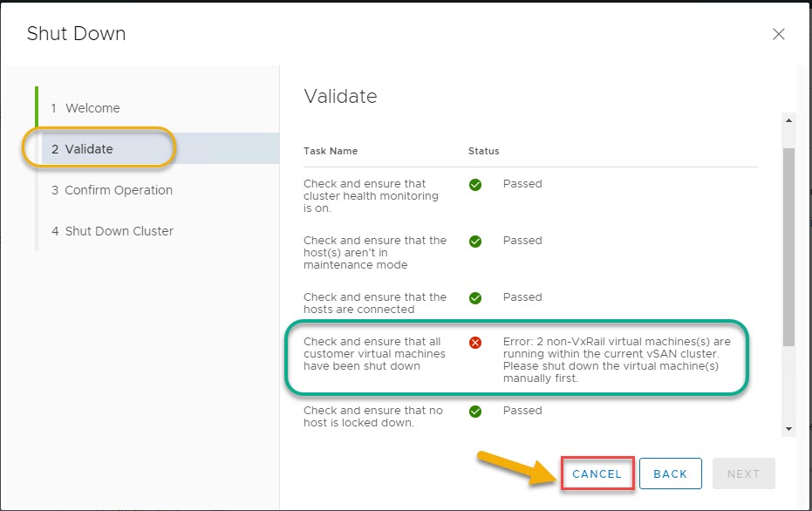The width and height of the screenshot is (812, 511).
Task: Click the validation list scrollbar thumb
Action: [789, 244]
